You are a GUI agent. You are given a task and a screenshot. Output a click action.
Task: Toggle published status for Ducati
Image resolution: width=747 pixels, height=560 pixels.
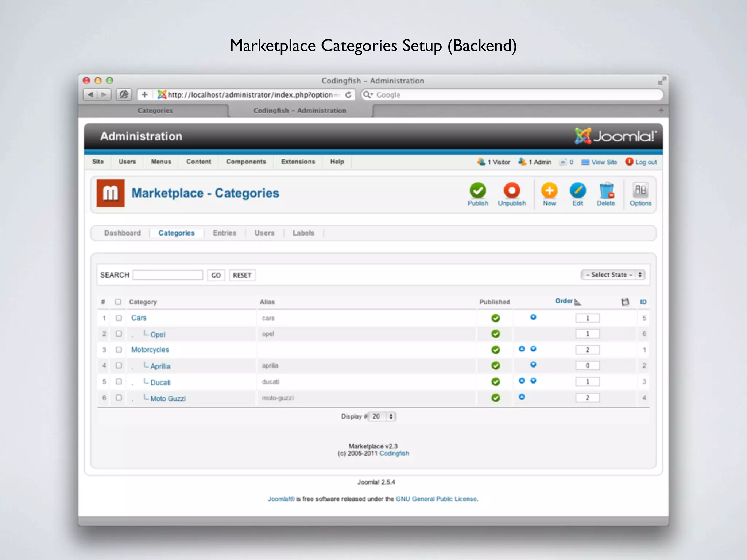pos(495,381)
